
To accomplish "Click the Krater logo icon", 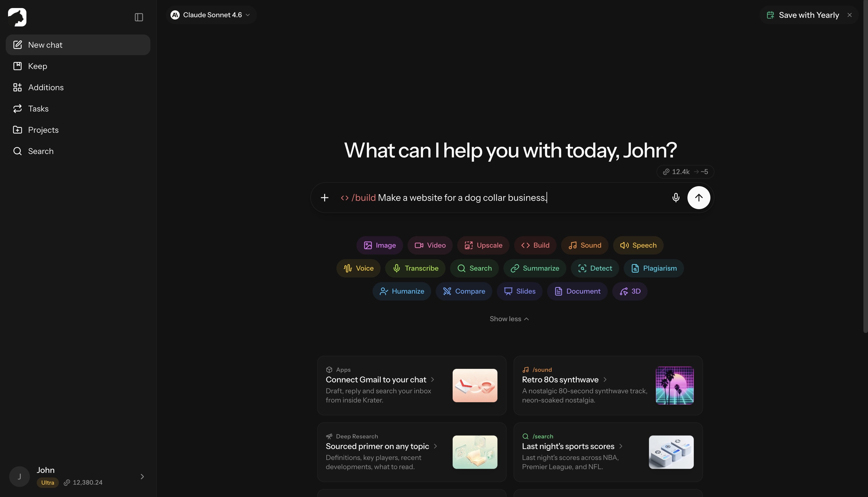I will coord(17,17).
